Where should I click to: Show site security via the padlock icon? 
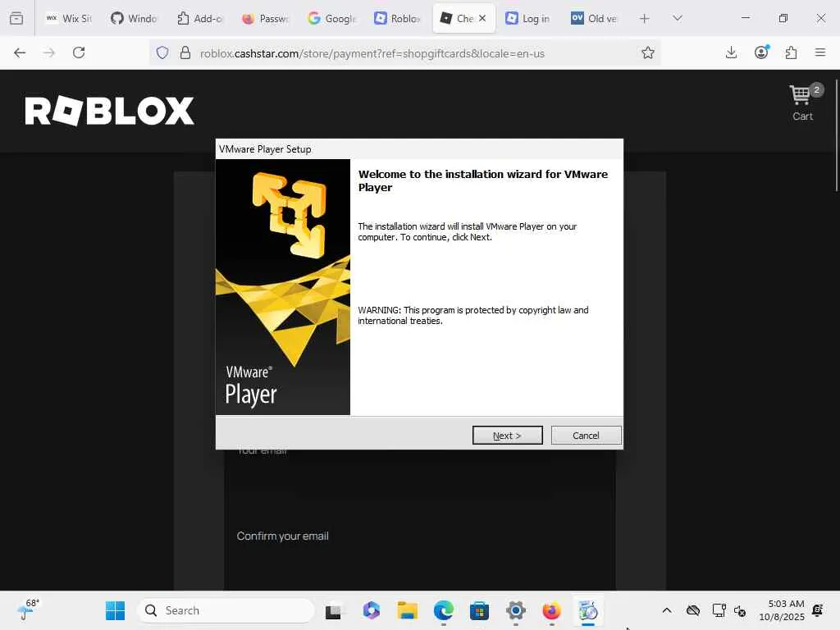(x=185, y=53)
